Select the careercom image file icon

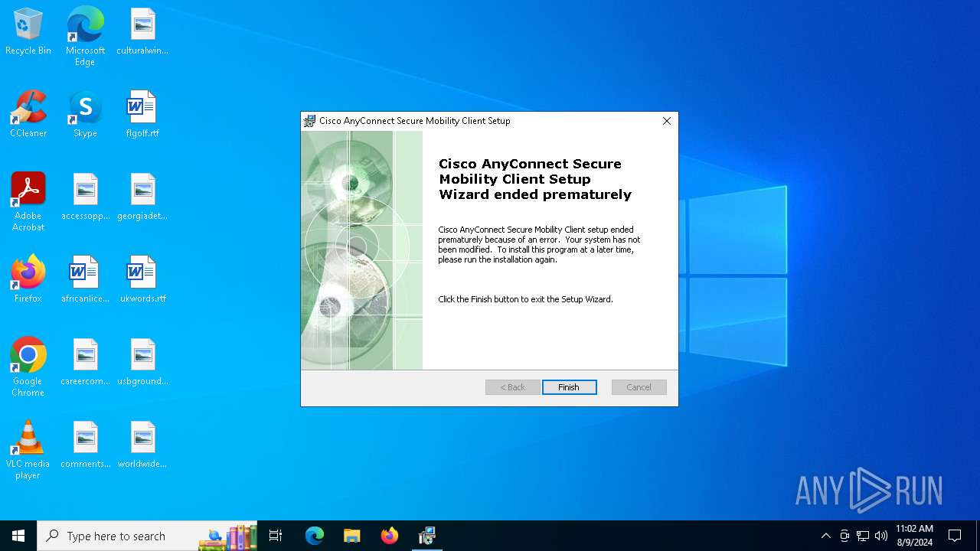[x=85, y=363]
